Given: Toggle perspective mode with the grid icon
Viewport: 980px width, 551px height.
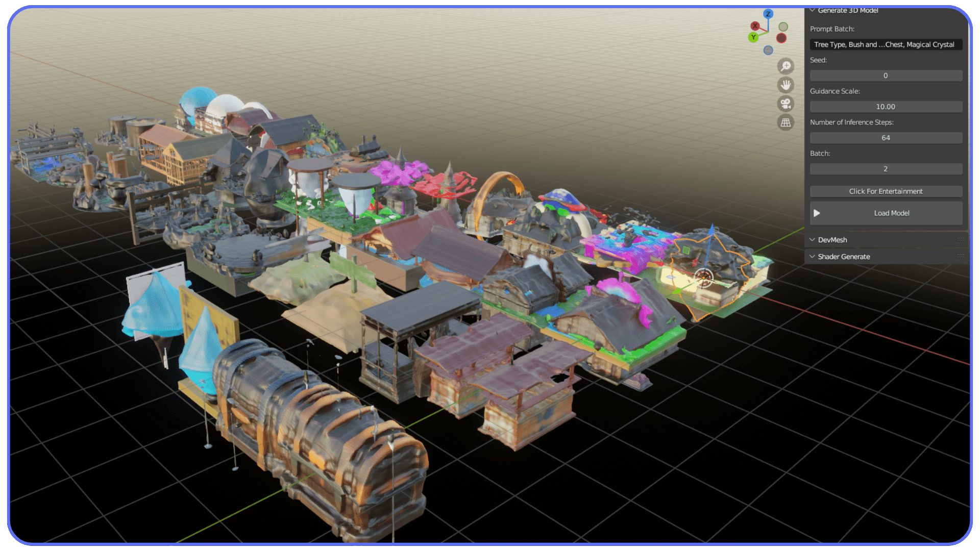Looking at the screenshot, I should click(786, 122).
